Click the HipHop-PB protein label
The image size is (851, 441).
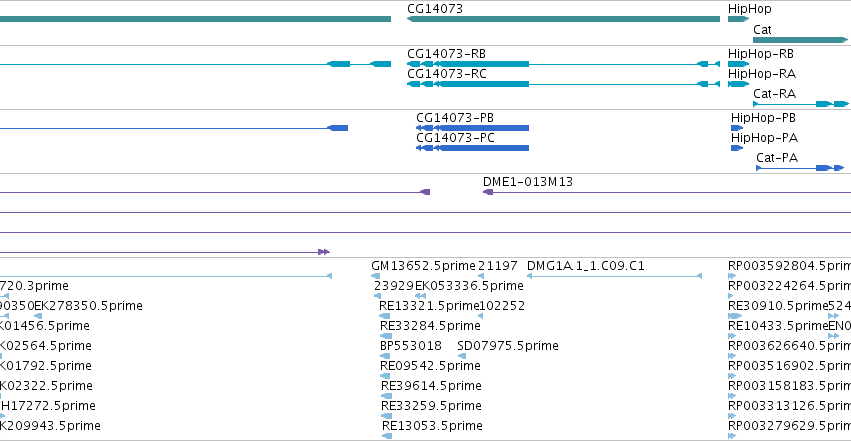[x=763, y=118]
